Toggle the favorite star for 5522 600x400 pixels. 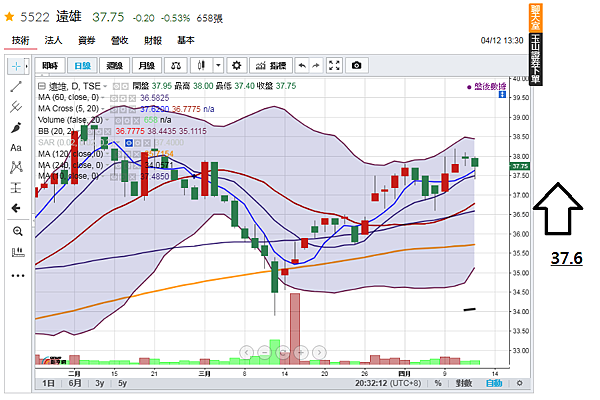pyautogui.click(x=9, y=16)
